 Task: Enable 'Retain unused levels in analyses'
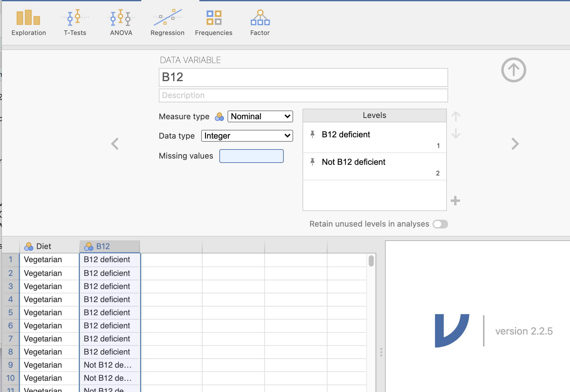pos(440,224)
